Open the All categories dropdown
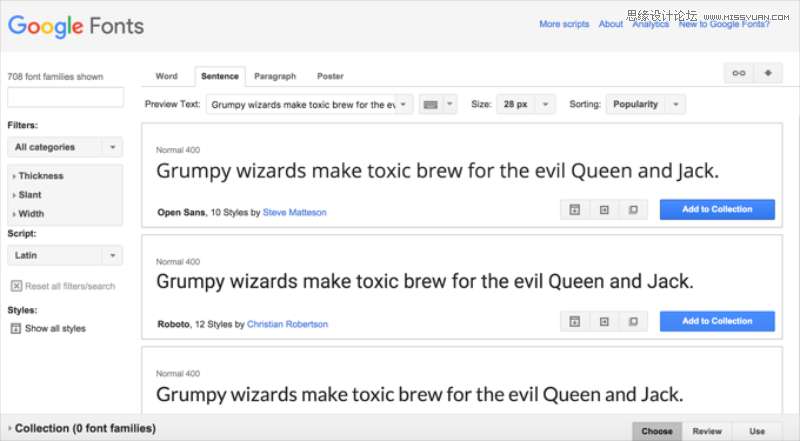 click(x=65, y=147)
